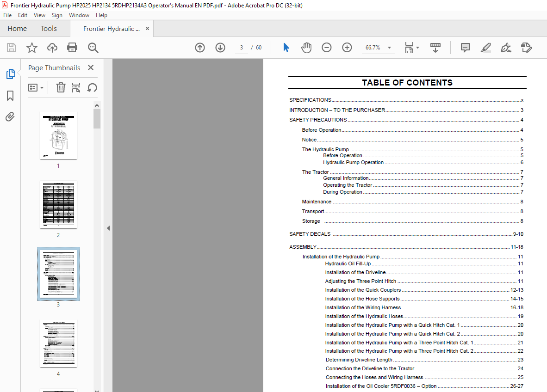Rotate page icon in thumbnails panel

(x=92, y=87)
